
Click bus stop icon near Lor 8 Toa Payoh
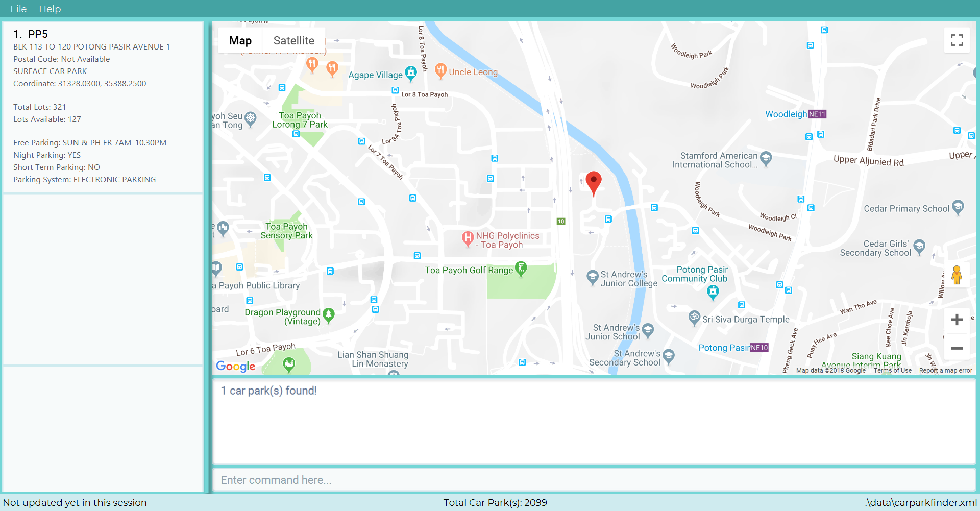coord(395,90)
